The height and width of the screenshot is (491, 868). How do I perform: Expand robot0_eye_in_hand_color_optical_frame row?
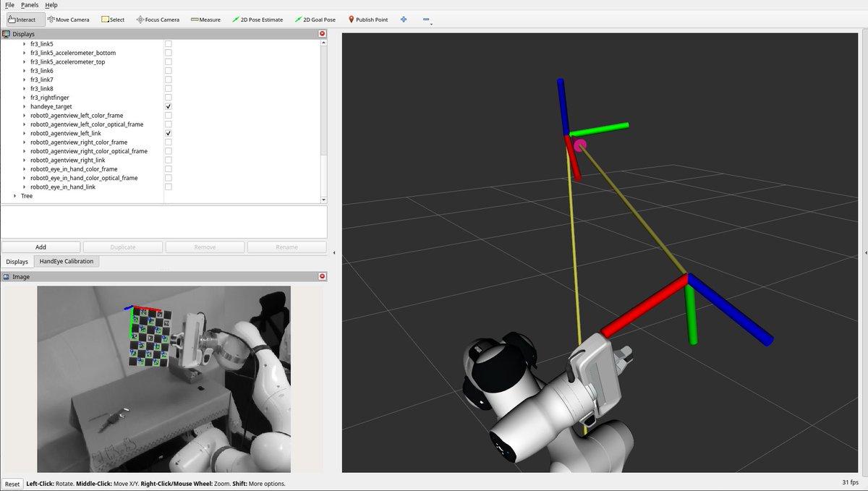(x=25, y=178)
